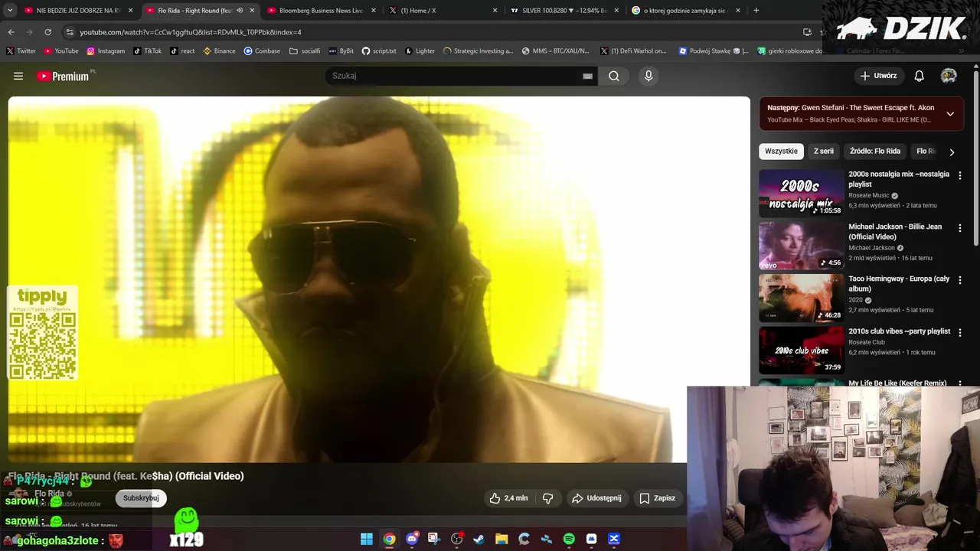
Task: Open File Explorer from the taskbar
Action: click(501, 540)
